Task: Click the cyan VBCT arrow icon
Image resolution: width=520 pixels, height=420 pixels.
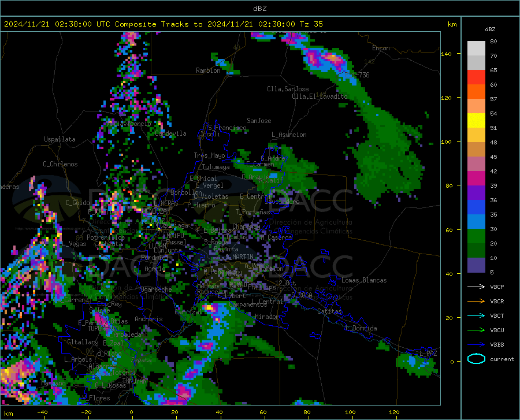Action: click(x=476, y=316)
